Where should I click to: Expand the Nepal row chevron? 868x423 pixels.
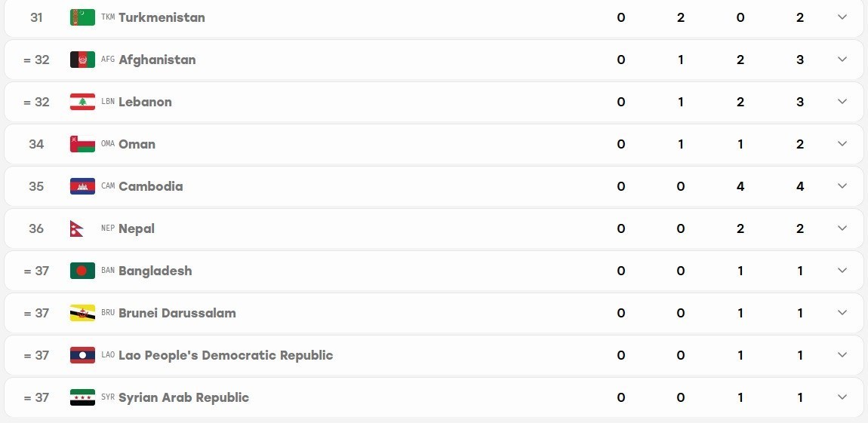pos(842,228)
